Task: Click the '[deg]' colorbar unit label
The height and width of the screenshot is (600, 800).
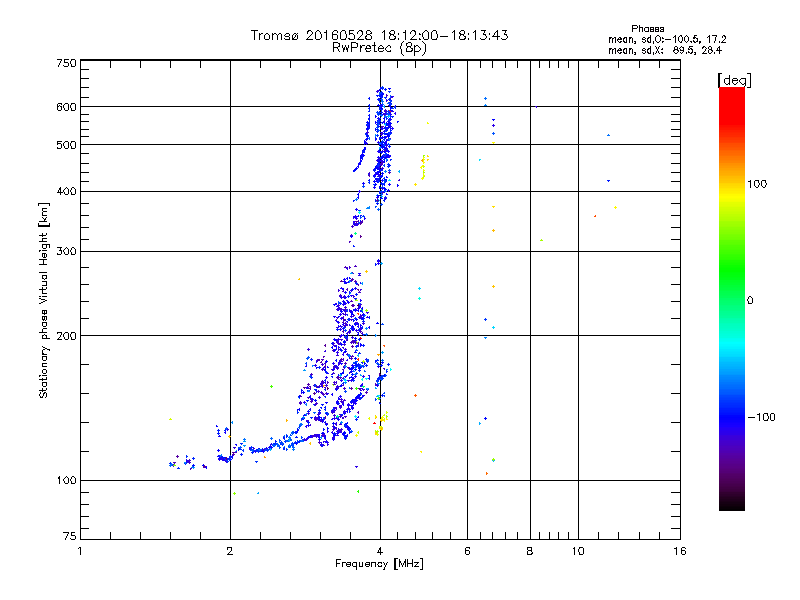Action: coord(734,80)
